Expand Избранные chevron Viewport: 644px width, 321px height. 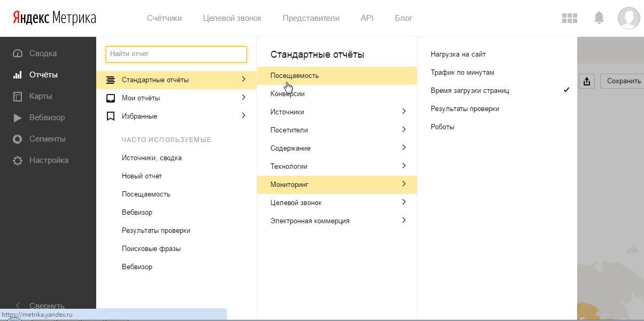pyautogui.click(x=244, y=116)
